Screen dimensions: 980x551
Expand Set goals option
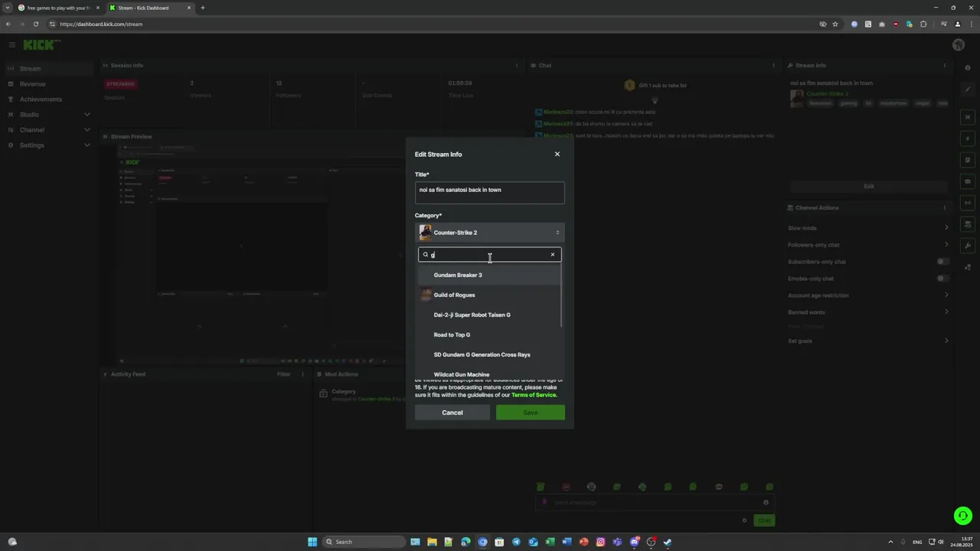click(869, 341)
